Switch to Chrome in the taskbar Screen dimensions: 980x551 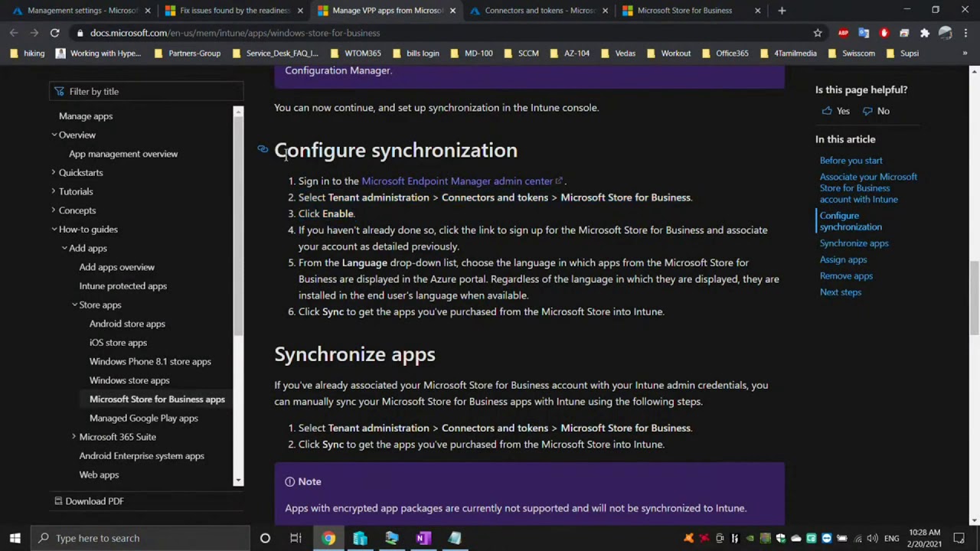click(x=328, y=538)
